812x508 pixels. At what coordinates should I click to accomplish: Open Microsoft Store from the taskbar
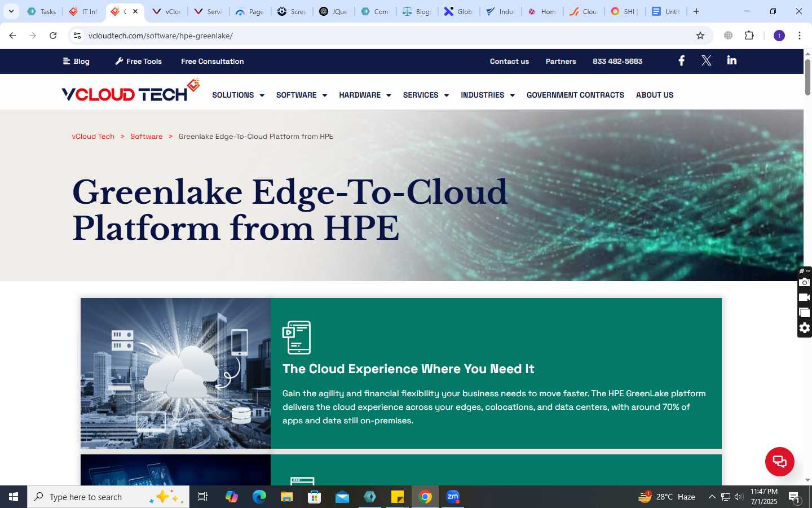[x=314, y=497]
